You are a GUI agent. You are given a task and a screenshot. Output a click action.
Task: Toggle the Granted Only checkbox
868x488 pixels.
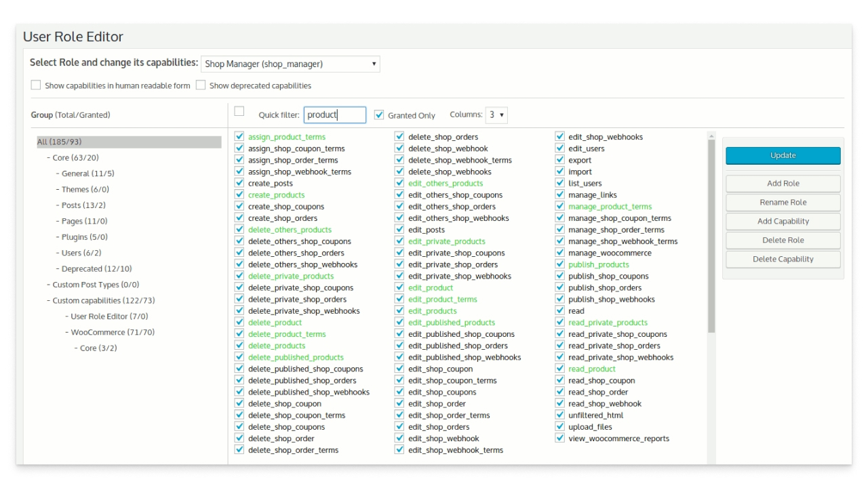pyautogui.click(x=379, y=115)
